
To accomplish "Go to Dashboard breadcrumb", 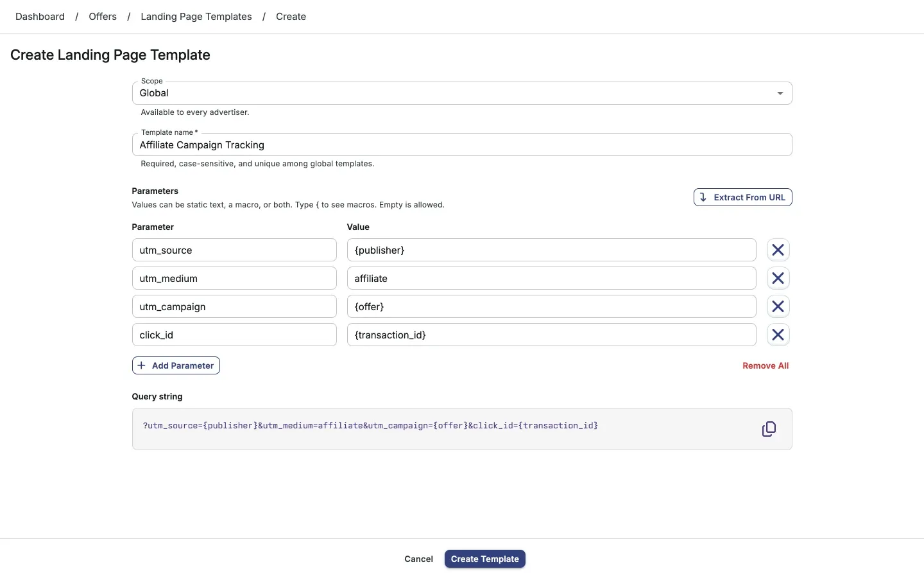I will (x=40, y=17).
